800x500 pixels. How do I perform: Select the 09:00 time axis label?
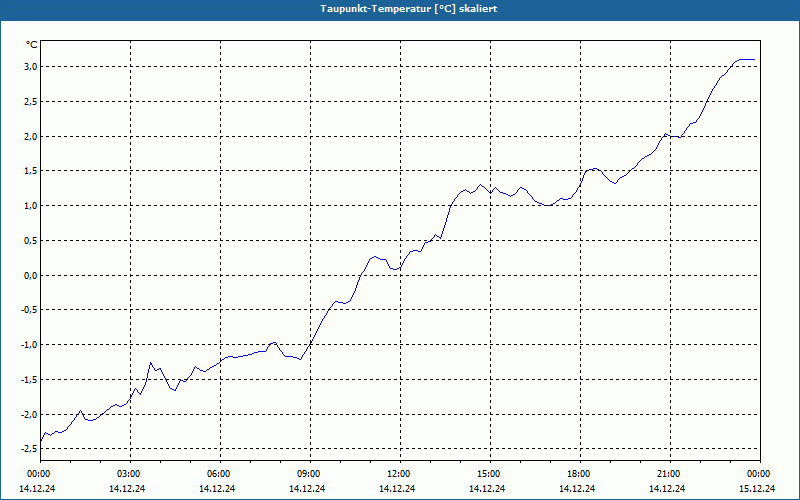[310, 474]
